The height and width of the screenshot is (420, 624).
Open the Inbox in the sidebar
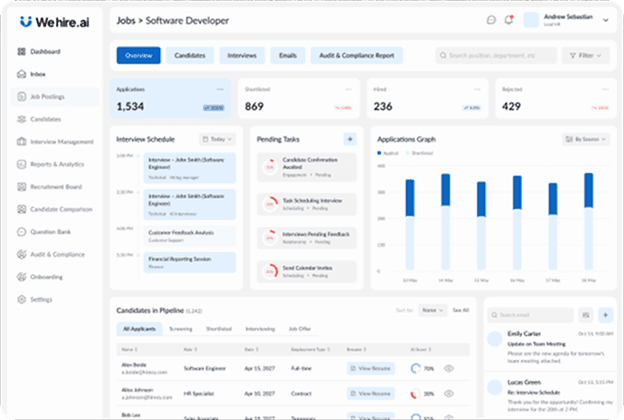(31, 74)
